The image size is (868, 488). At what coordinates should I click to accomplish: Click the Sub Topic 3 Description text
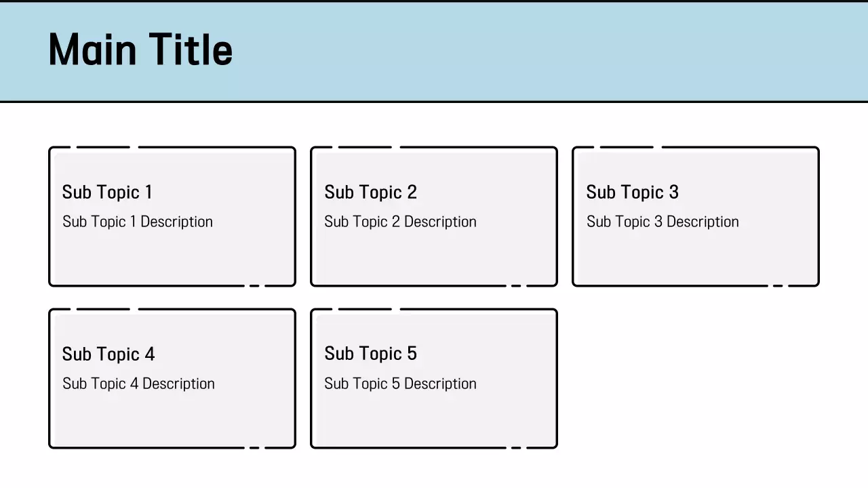(x=663, y=222)
